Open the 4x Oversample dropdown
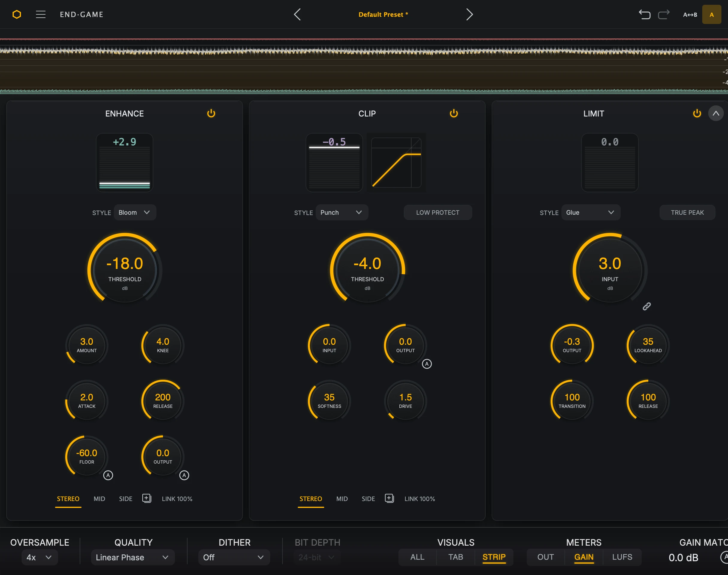The height and width of the screenshot is (575, 728). [x=40, y=558]
